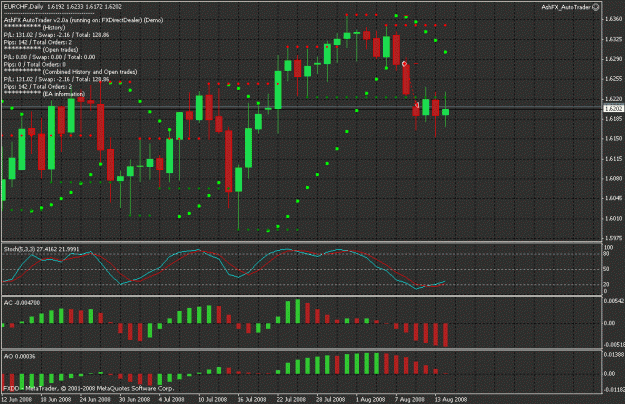Click the (Combined History and Open trades) heading
Image resolution: width=625 pixels, height=404 pixels.
click(x=90, y=72)
